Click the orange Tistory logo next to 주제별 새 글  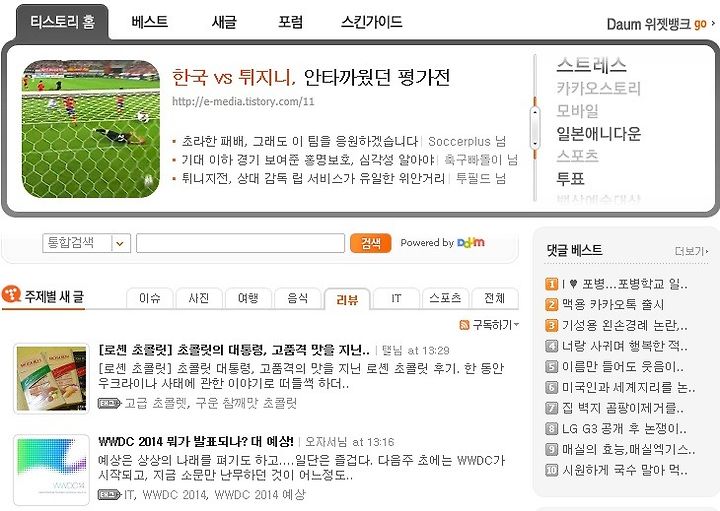(x=11, y=294)
